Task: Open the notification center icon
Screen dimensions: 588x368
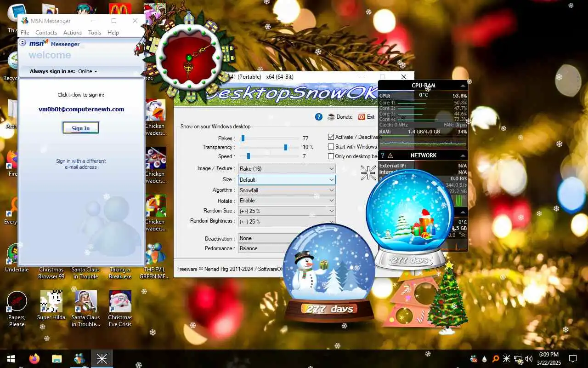Action: coord(573,359)
